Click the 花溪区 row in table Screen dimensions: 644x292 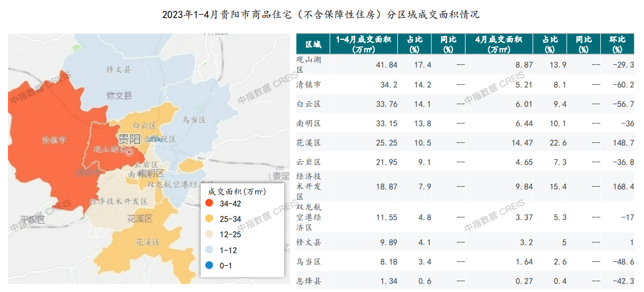(464, 142)
